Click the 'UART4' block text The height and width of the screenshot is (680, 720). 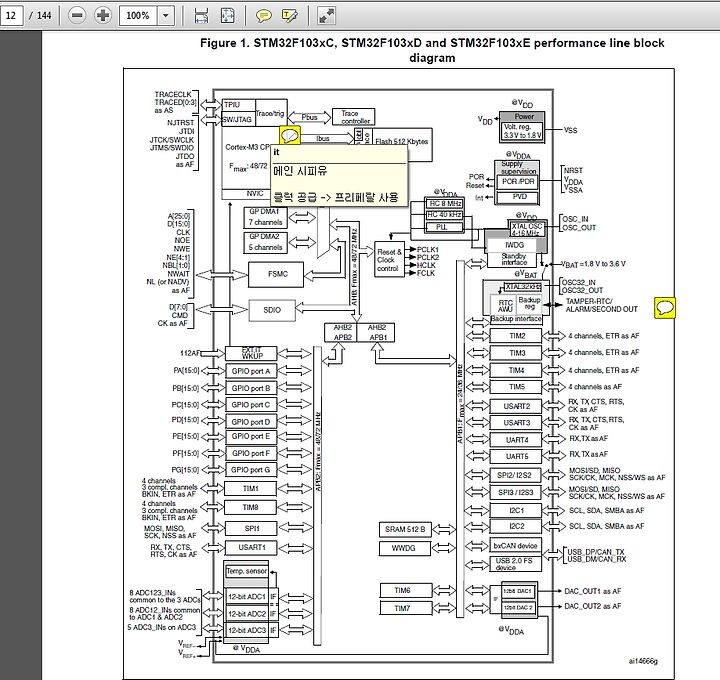pyautogui.click(x=517, y=440)
